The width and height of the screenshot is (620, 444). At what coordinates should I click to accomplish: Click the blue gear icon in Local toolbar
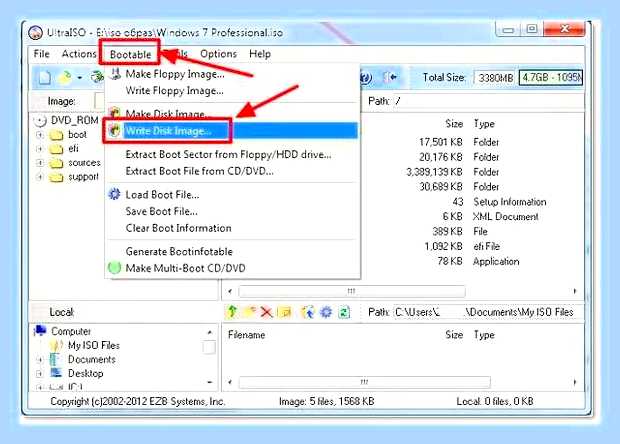326,312
